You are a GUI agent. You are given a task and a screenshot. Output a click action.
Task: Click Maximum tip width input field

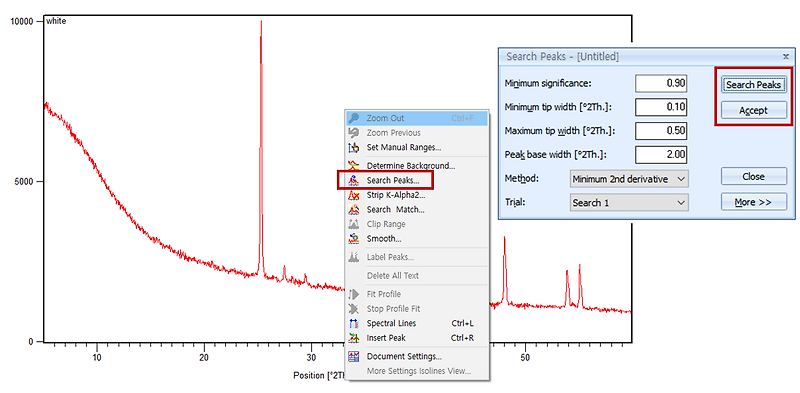661,131
